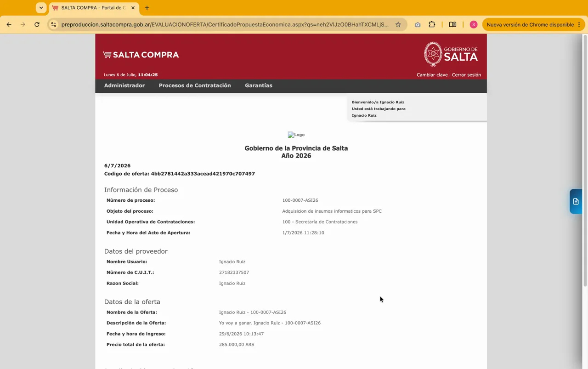
Task: Select text Adquisicion de insumos informaticos para SPC
Action: pyautogui.click(x=332, y=211)
